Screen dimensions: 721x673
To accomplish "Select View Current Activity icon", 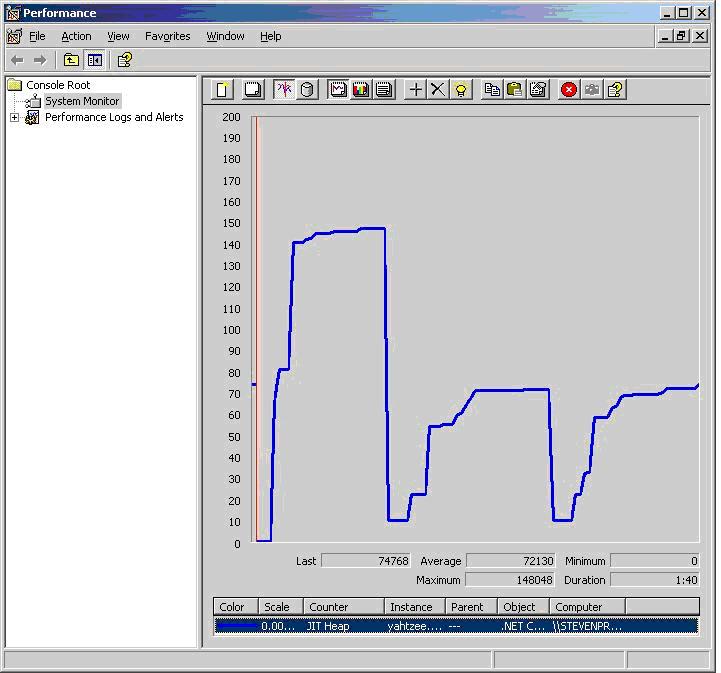I will 284,89.
